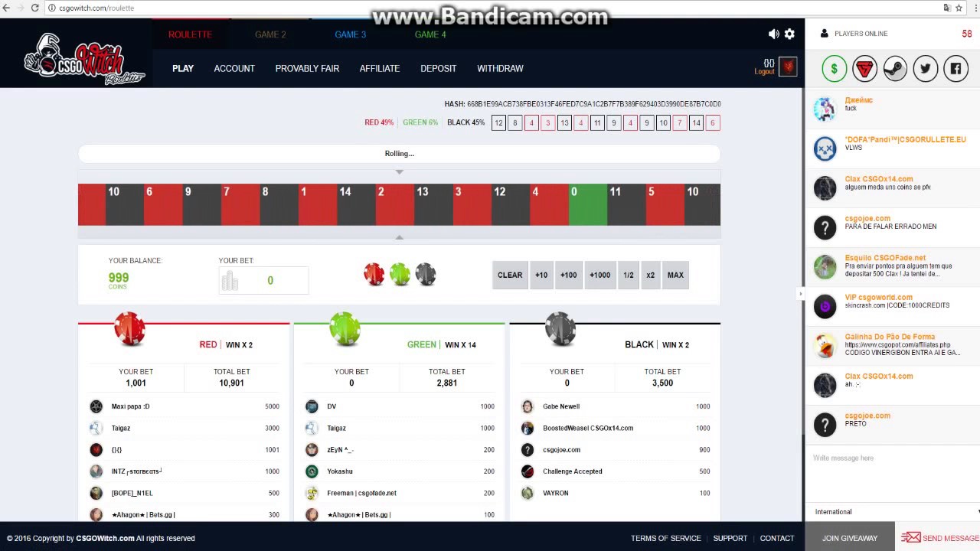Screen dimensions: 980x551
Task: Mute the site sound speaker icon
Action: click(773, 34)
